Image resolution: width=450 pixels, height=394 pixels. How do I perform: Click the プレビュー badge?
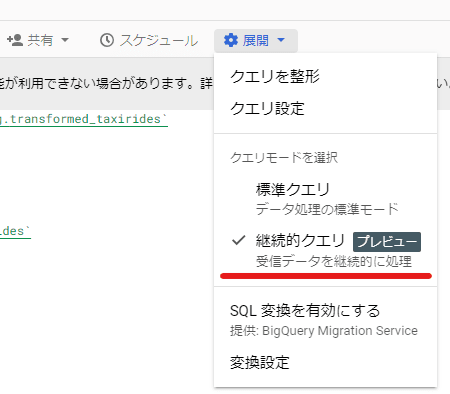387,242
